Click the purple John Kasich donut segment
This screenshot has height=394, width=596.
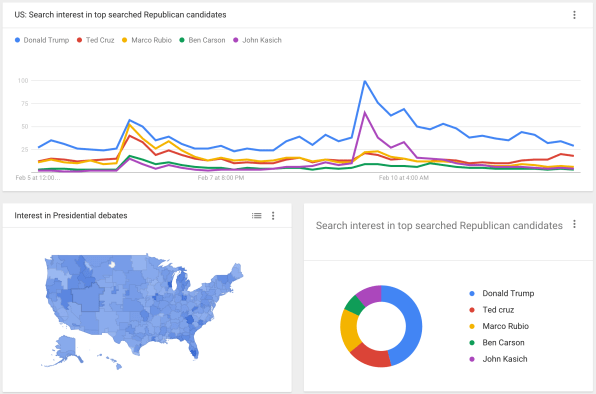click(370, 294)
